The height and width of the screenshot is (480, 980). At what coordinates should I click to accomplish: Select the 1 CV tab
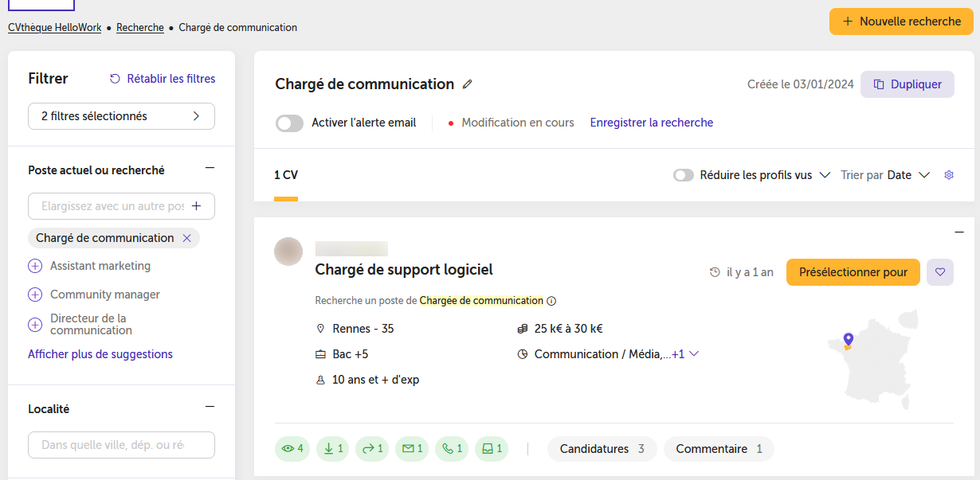286,176
